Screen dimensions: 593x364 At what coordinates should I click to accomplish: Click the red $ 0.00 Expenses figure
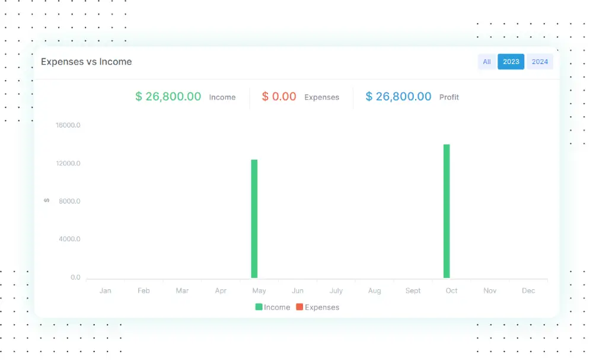(279, 96)
